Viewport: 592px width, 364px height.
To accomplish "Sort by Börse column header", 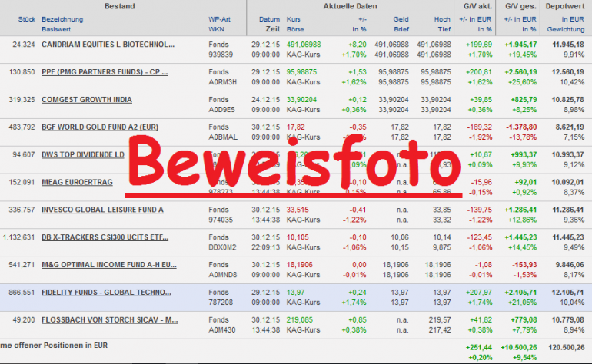I will (295, 29).
